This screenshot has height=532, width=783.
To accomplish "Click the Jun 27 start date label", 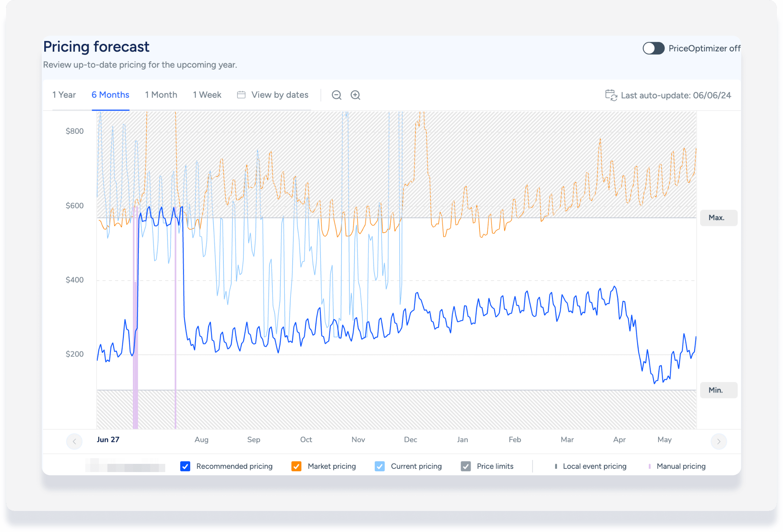I will [x=108, y=440].
